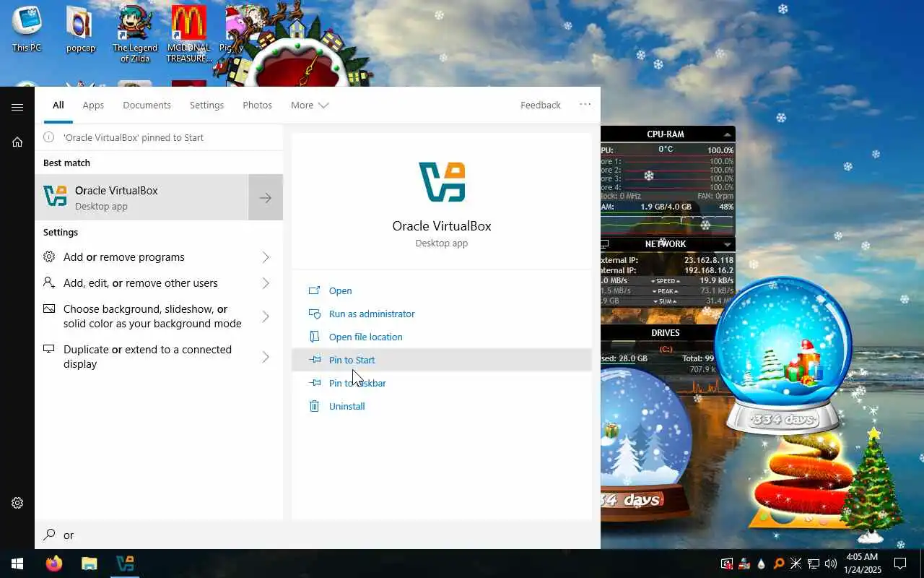Click the search box containing 'or'
924x578 pixels.
(318, 535)
